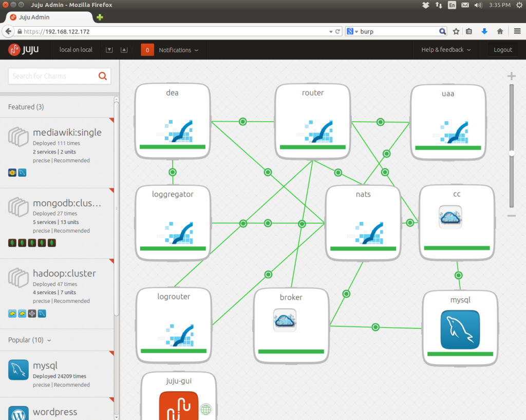The image size is (526, 420).
Task: Click the mongodb cluster bundle icon
Action: pyautogui.click(x=18, y=207)
